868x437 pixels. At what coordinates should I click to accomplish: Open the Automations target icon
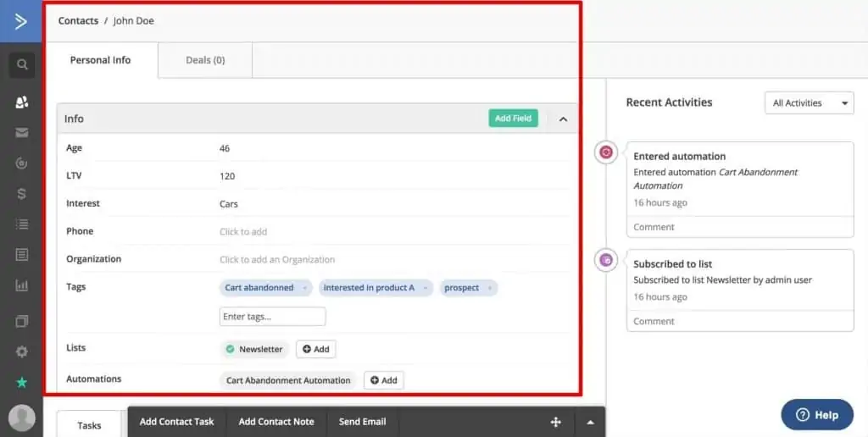point(21,163)
